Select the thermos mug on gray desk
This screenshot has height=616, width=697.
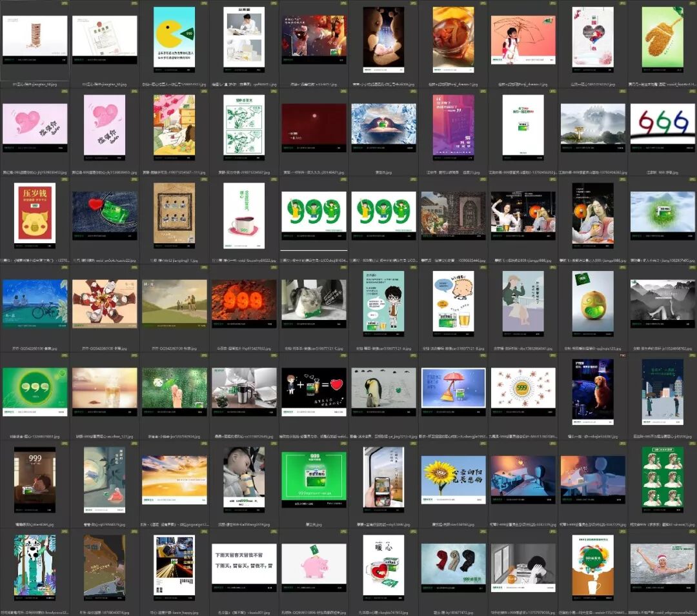click(244, 392)
